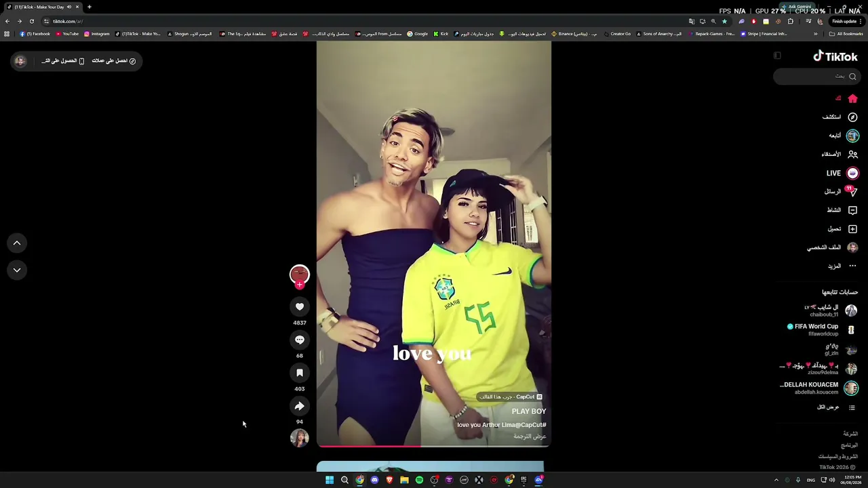868x488 pixels.
Task: Open the account avatar in top-left pill
Action: coord(20,61)
